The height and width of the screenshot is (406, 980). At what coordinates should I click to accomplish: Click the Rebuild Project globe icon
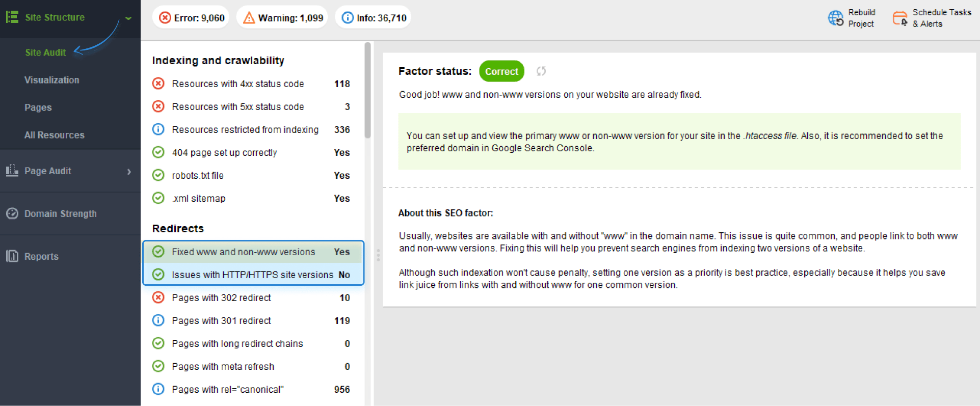coord(836,18)
